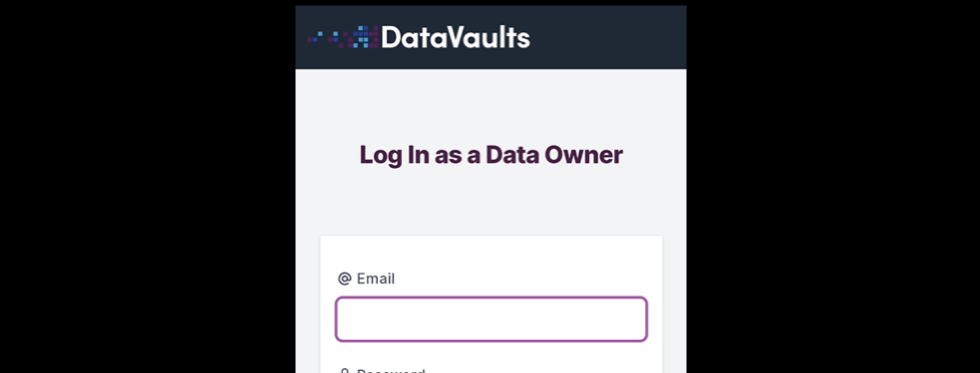Click gray page background below the header

click(x=491, y=100)
